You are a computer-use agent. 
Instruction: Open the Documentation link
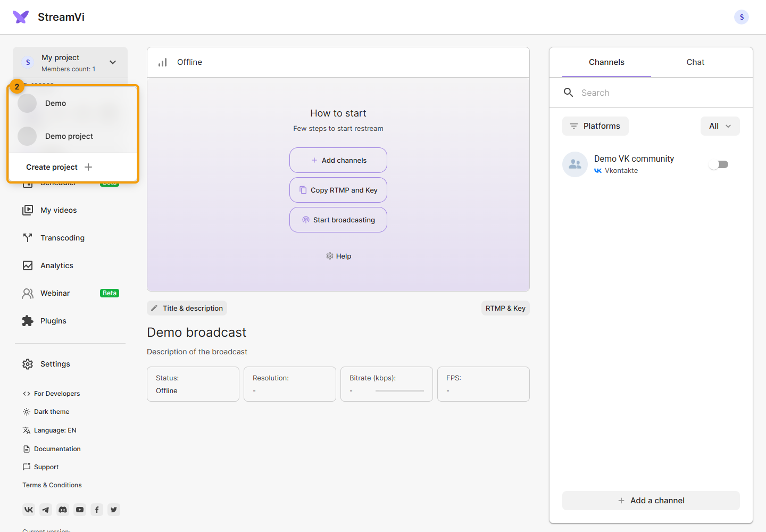[x=52, y=449]
